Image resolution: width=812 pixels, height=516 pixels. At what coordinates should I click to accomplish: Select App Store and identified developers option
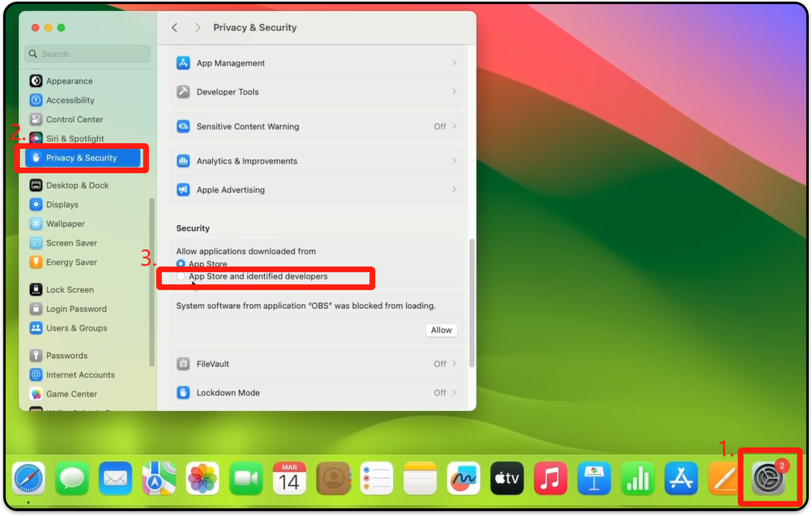(181, 276)
